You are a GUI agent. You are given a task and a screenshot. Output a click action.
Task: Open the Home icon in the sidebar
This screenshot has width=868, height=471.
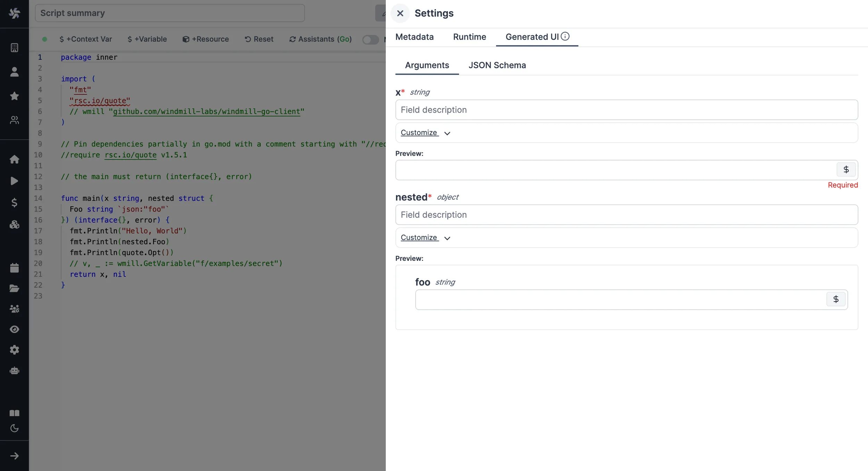pyautogui.click(x=14, y=159)
